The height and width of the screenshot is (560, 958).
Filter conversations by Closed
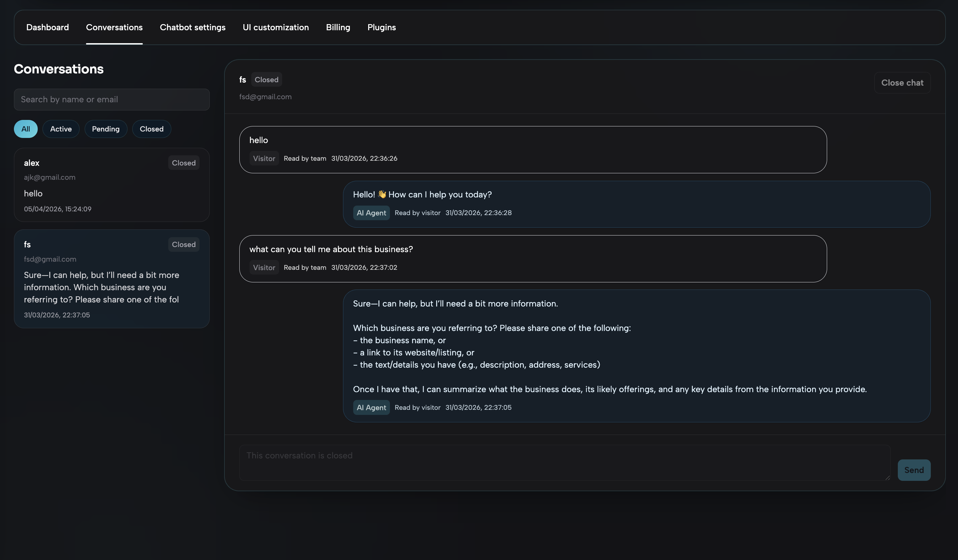[151, 129]
